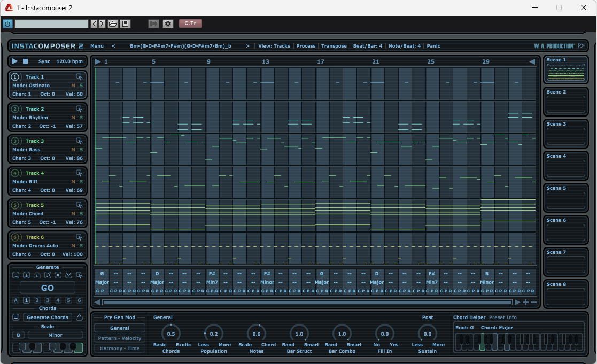The height and width of the screenshot is (364, 597).
Task: Click the Generate Chords button
Action: click(x=48, y=317)
